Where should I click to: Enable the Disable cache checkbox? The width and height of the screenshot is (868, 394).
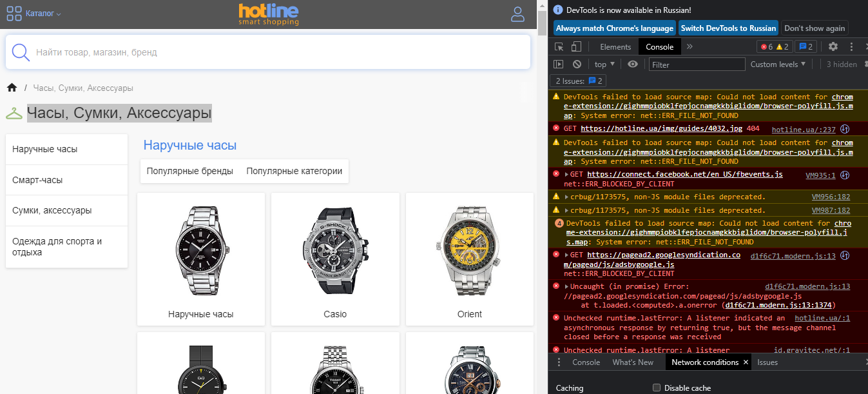click(656, 388)
